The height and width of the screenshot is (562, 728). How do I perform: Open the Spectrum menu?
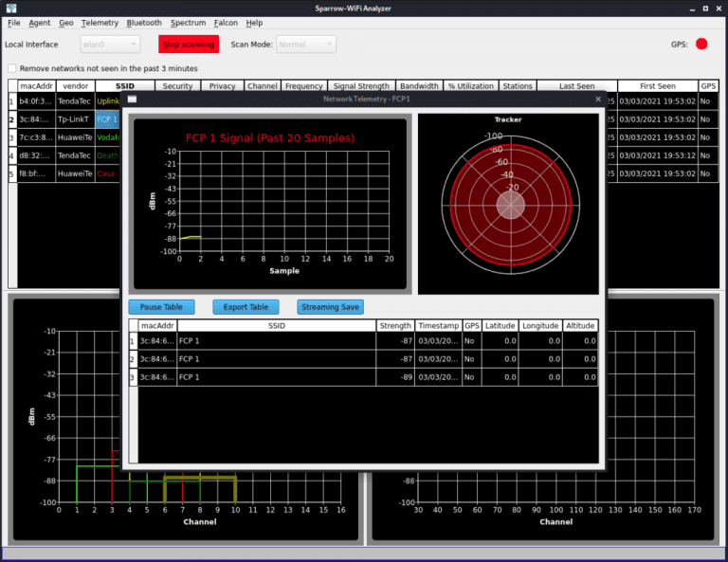coord(188,23)
